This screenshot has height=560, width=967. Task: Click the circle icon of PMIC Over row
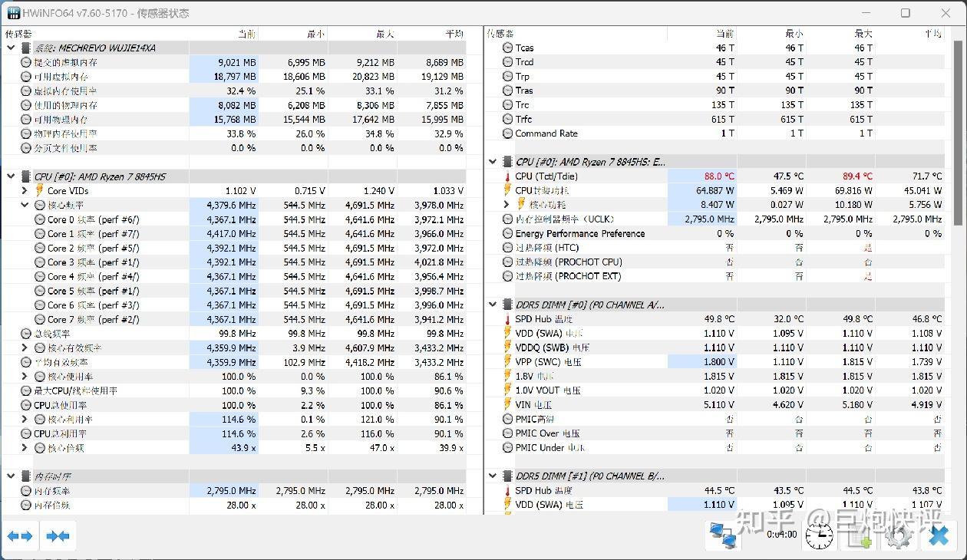507,433
